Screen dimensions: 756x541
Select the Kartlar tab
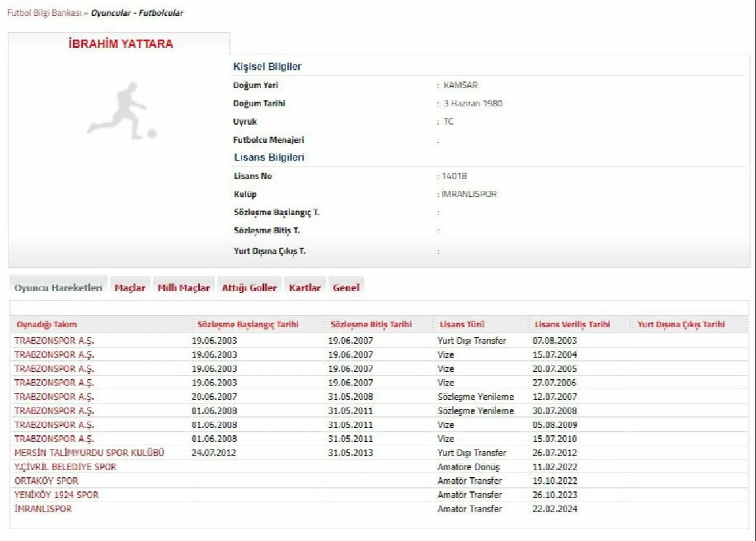[x=305, y=288]
